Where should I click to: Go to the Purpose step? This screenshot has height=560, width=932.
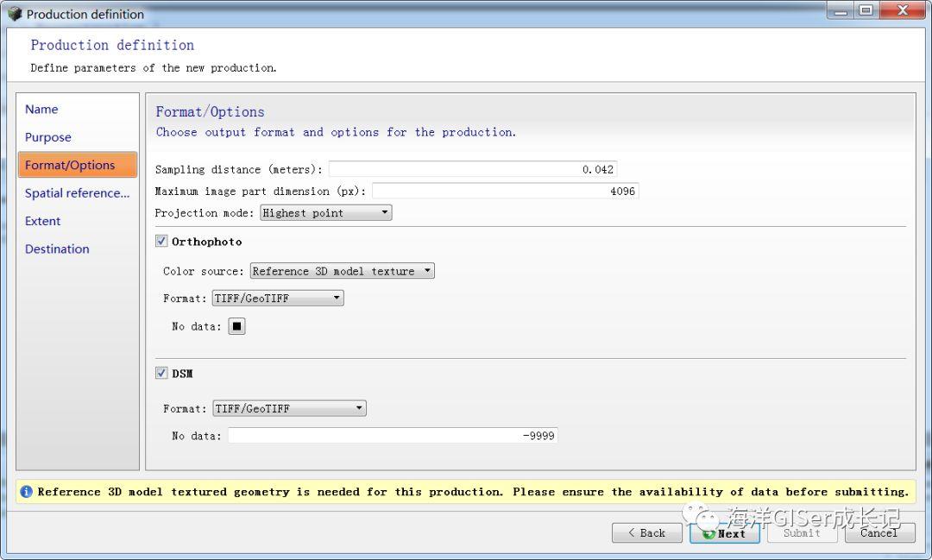[x=48, y=137]
